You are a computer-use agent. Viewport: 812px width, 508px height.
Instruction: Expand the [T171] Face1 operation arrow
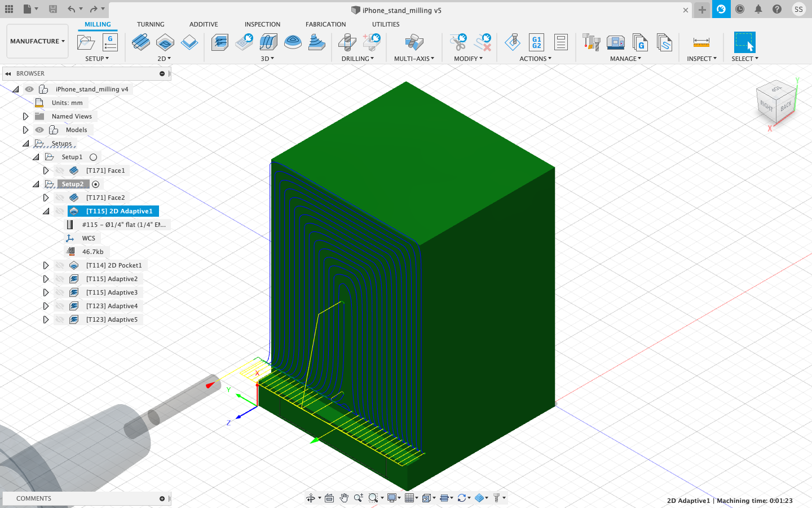(x=46, y=170)
